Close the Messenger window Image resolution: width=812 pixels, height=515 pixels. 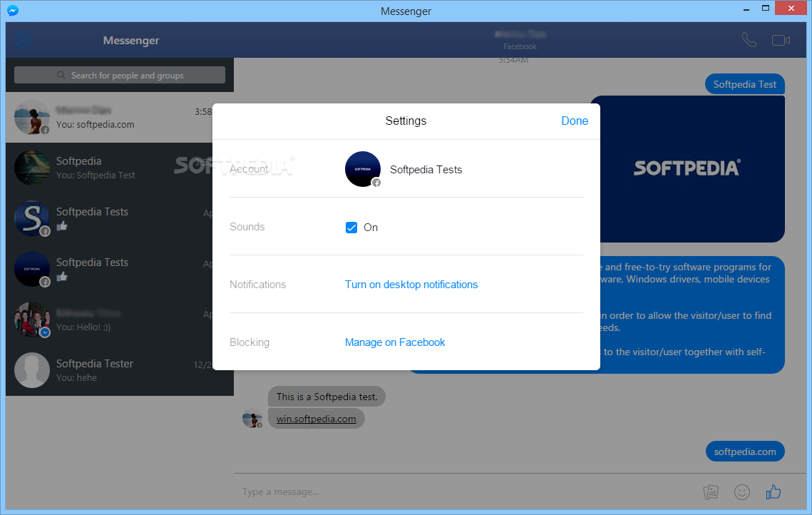[x=791, y=9]
